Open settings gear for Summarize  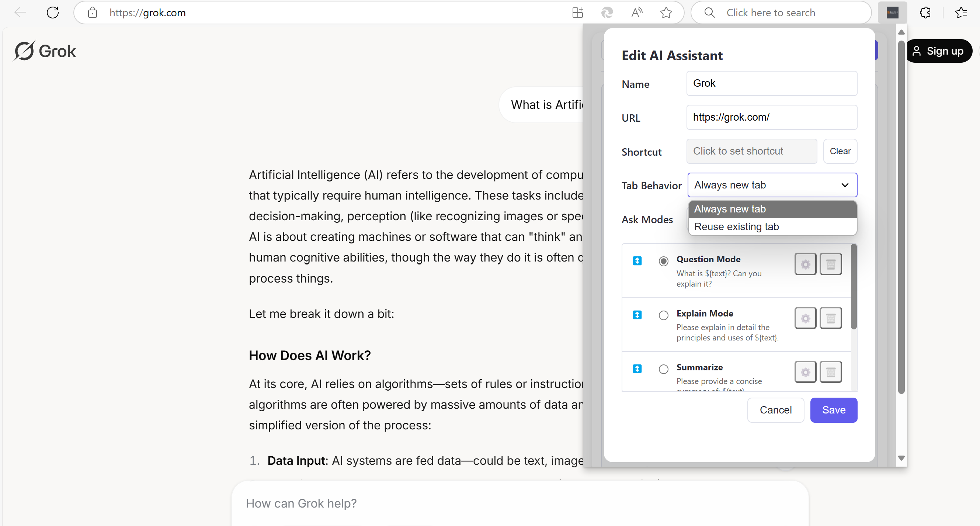[x=805, y=372]
